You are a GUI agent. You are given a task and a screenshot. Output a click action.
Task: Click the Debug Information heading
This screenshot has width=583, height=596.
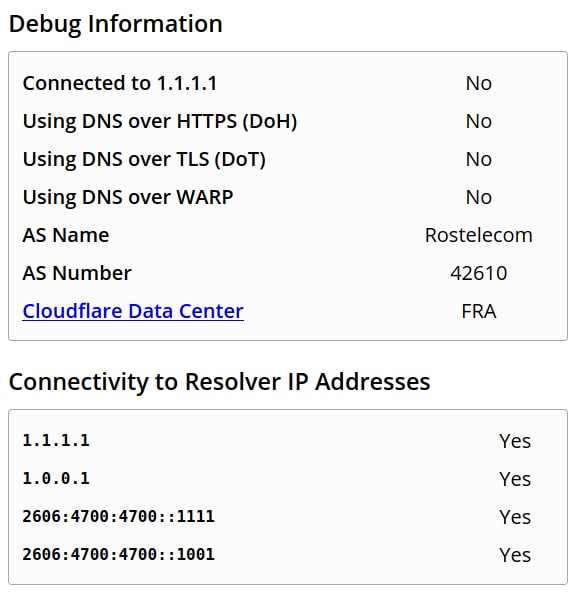116,24
